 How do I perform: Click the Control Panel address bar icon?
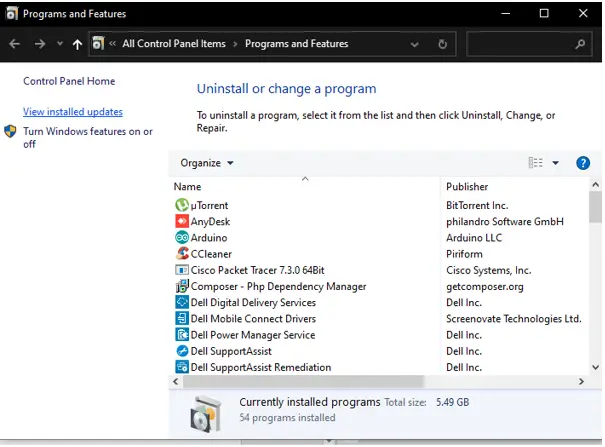click(x=98, y=44)
